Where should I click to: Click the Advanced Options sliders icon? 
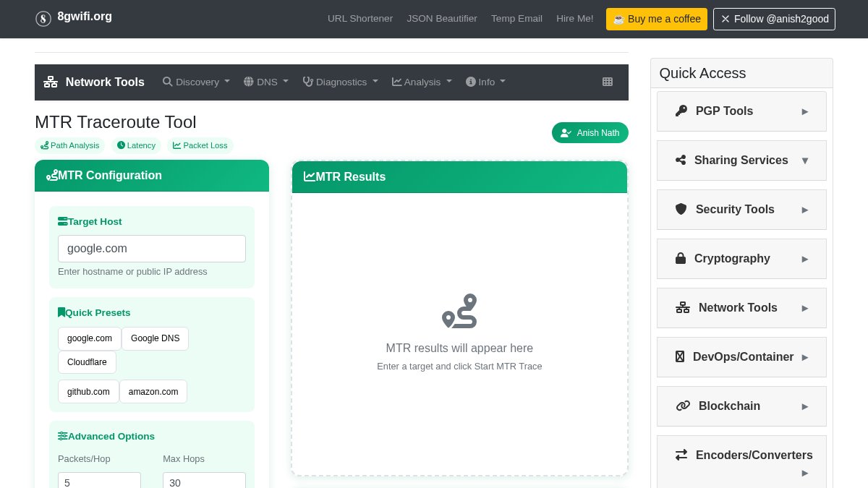click(x=63, y=436)
